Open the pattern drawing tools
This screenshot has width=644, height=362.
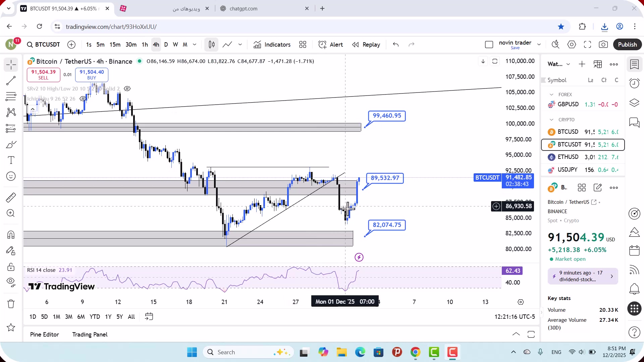(11, 112)
